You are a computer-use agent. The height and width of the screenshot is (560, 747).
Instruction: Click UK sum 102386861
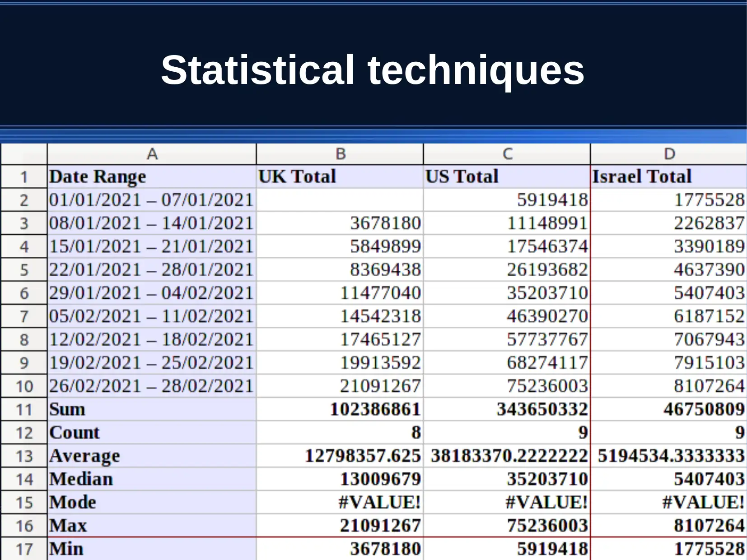click(x=340, y=409)
